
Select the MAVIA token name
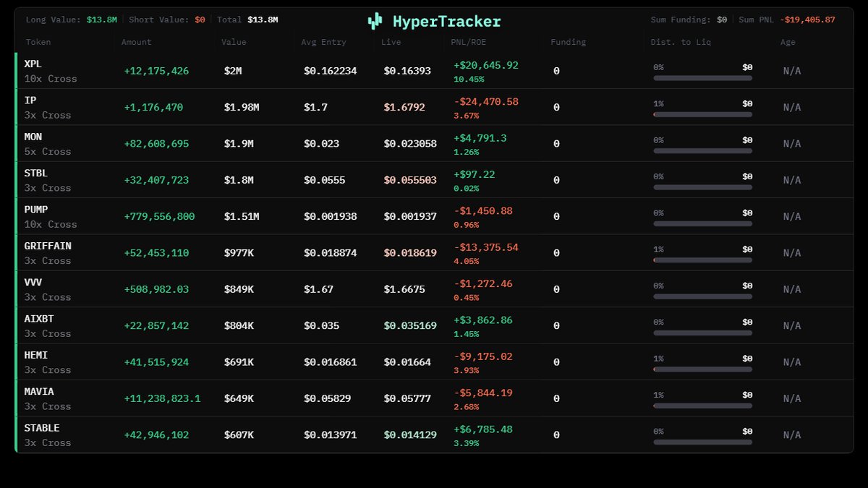point(39,391)
